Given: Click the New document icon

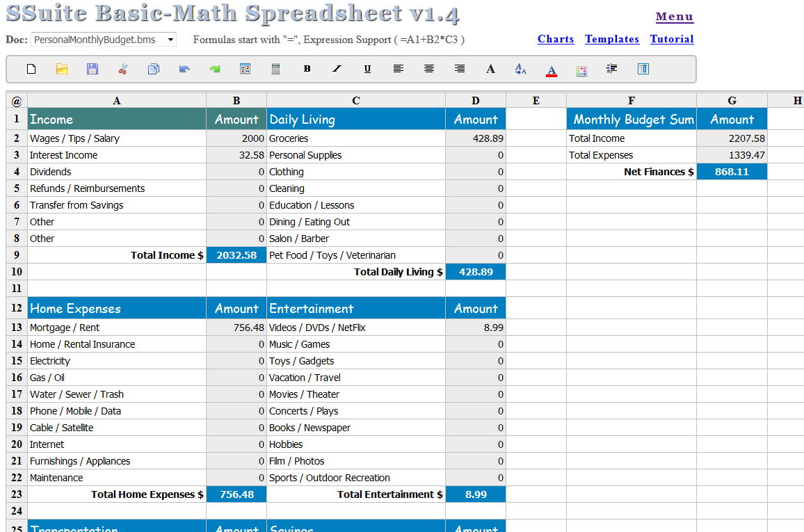Looking at the screenshot, I should tap(31, 69).
